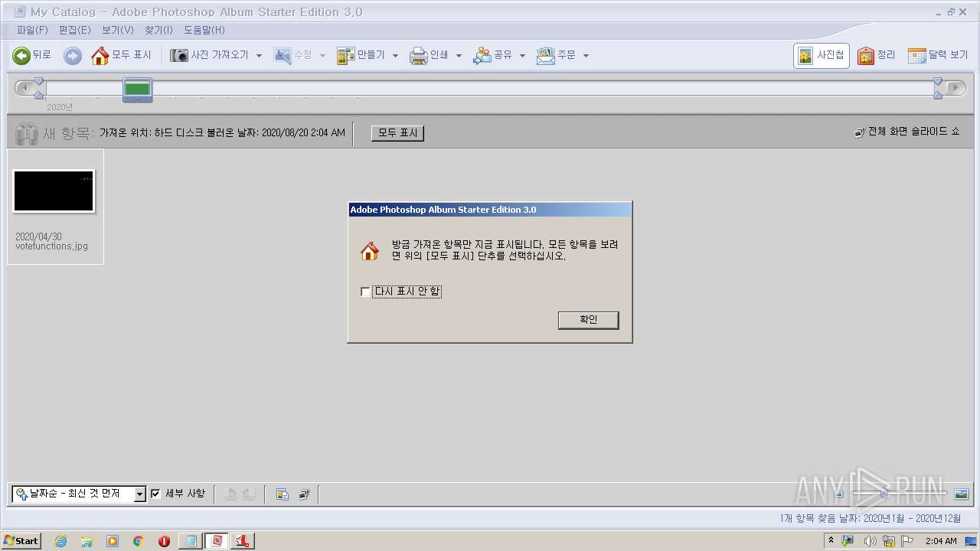The height and width of the screenshot is (551, 980).
Task: Click the 2020/04/30 date label
Action: [38, 237]
